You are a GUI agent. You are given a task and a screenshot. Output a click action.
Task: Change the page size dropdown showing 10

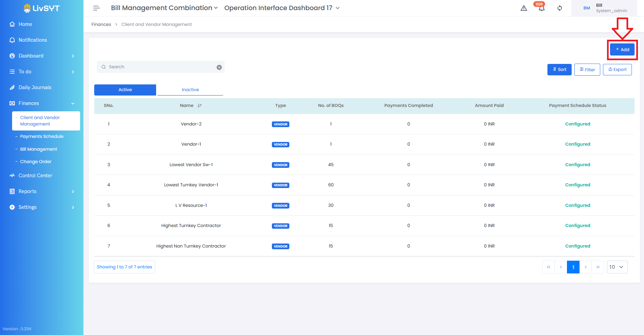617,267
